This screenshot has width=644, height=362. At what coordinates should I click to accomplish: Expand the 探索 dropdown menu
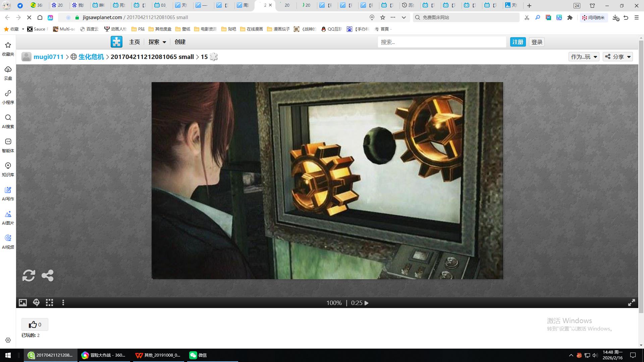pos(157,42)
